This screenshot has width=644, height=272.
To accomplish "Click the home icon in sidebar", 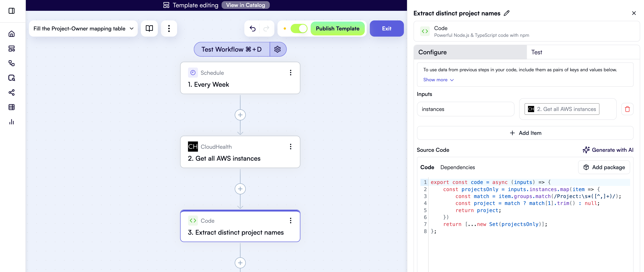I will point(12,34).
